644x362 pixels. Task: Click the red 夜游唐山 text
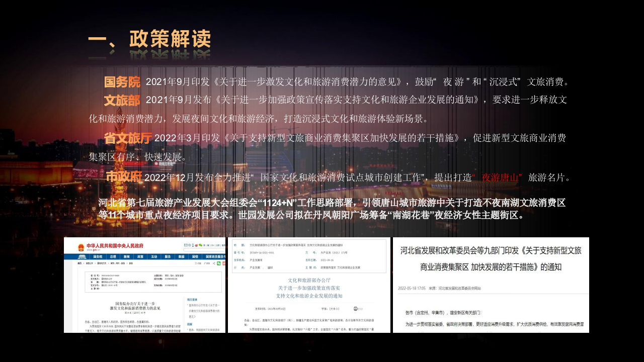tap(501, 177)
